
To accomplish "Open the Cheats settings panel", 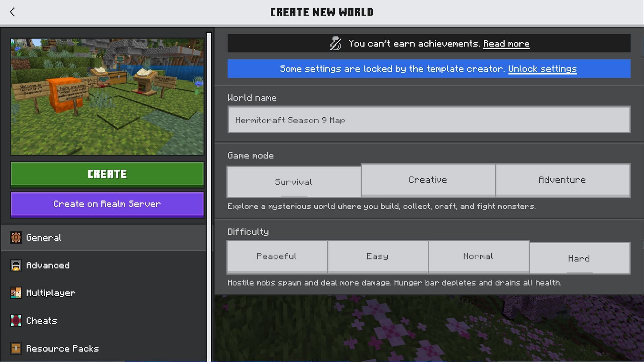I will tap(41, 320).
